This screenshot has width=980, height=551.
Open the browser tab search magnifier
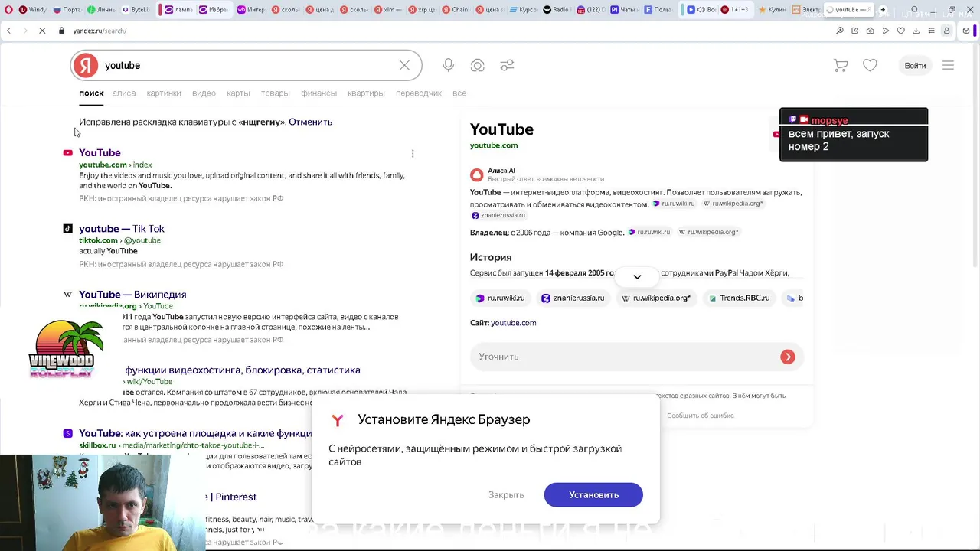(914, 10)
